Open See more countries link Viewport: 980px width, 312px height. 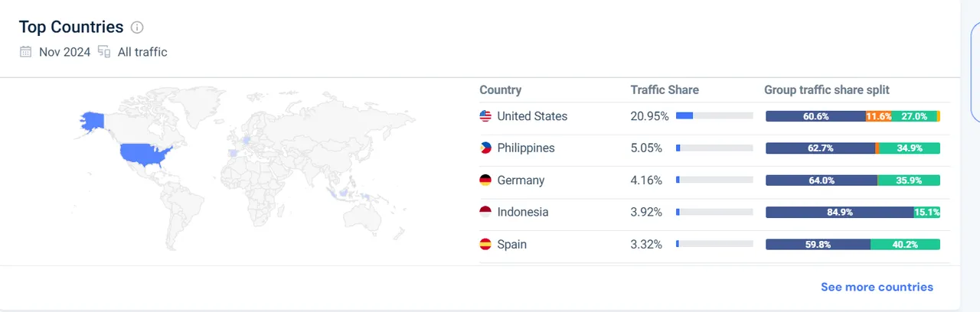click(x=877, y=287)
